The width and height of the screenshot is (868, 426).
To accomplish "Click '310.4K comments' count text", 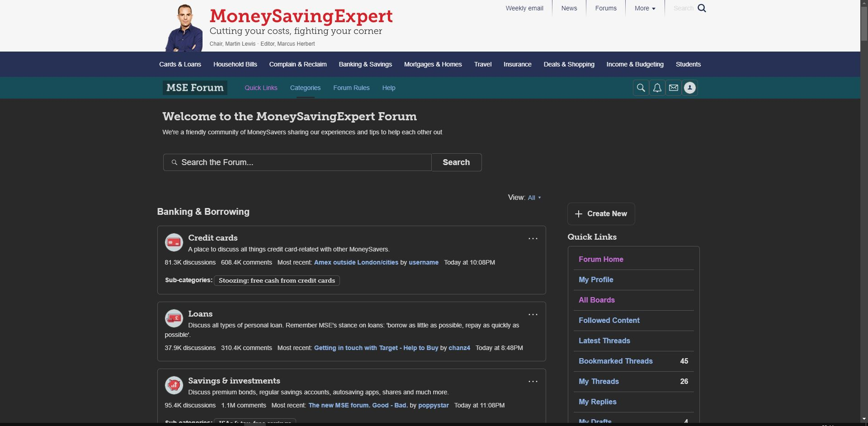I will [x=246, y=348].
